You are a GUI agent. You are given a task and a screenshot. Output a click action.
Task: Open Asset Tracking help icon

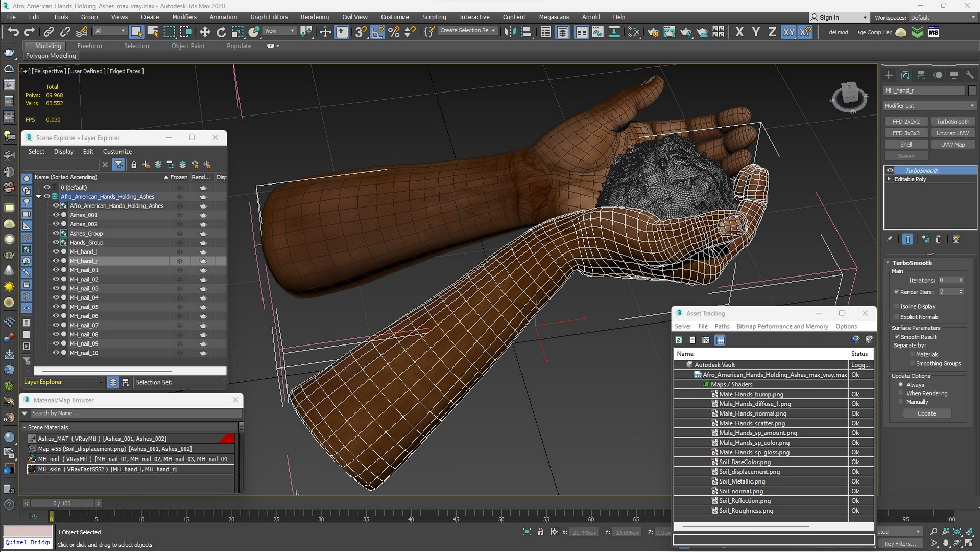pos(855,339)
